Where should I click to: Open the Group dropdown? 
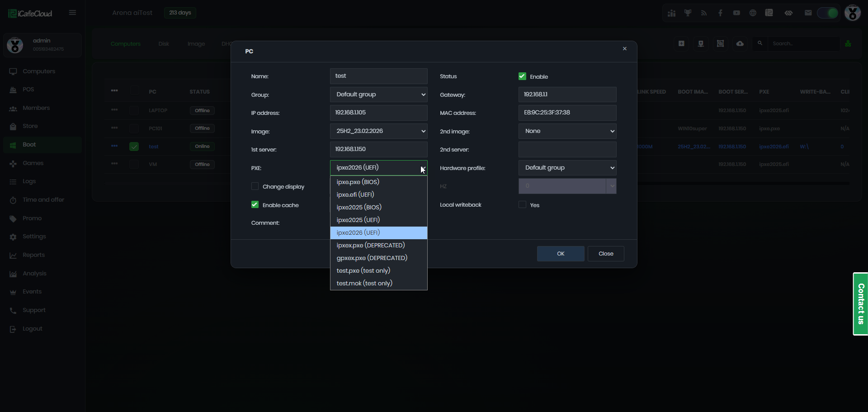378,95
